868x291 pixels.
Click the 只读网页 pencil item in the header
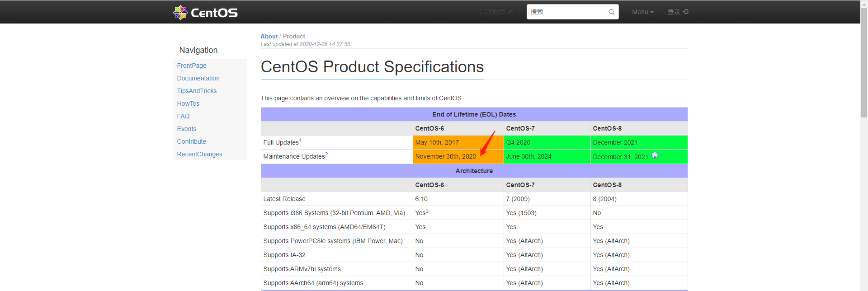pyautogui.click(x=496, y=12)
